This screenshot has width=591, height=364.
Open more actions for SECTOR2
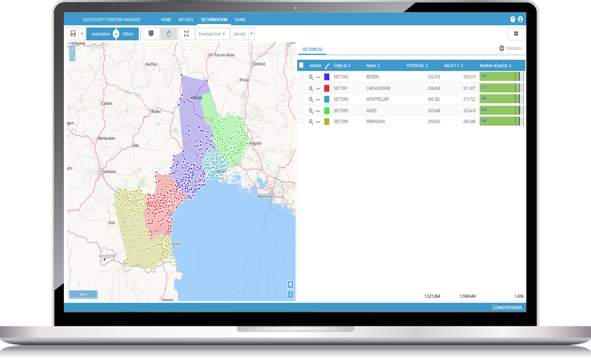coord(318,78)
